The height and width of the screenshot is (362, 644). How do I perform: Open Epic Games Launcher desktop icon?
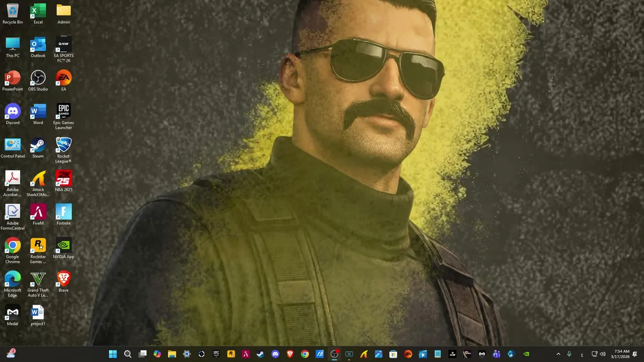(x=63, y=117)
